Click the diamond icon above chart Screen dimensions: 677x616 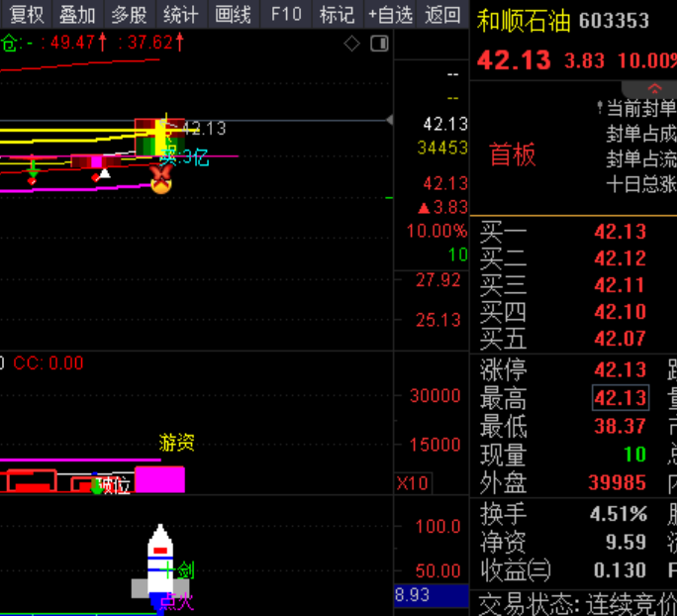[352, 44]
